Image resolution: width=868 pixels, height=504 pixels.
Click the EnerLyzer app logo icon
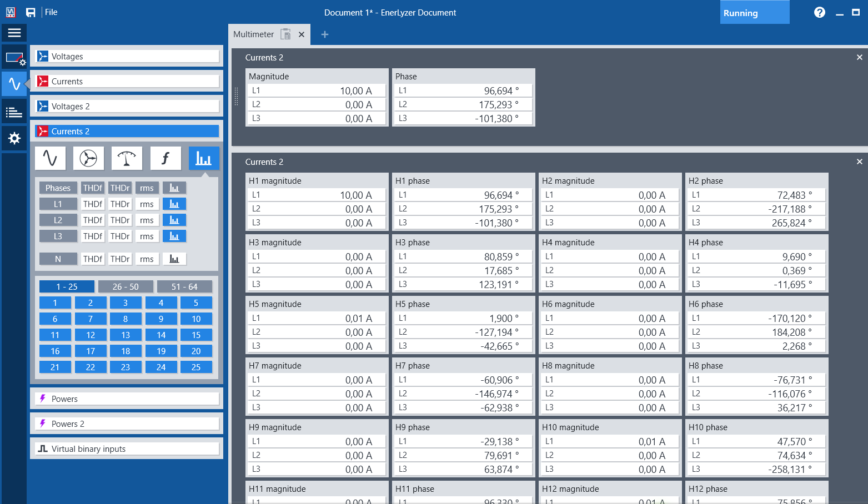pyautogui.click(x=11, y=12)
